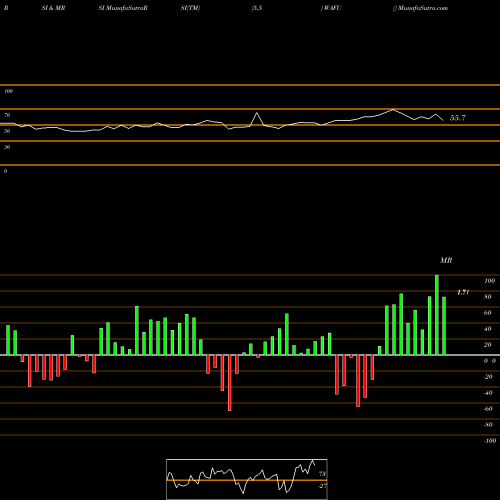Screen dimensions: 500x500
Task: Open the mini RSI thumbnail chart
Action: (247, 479)
